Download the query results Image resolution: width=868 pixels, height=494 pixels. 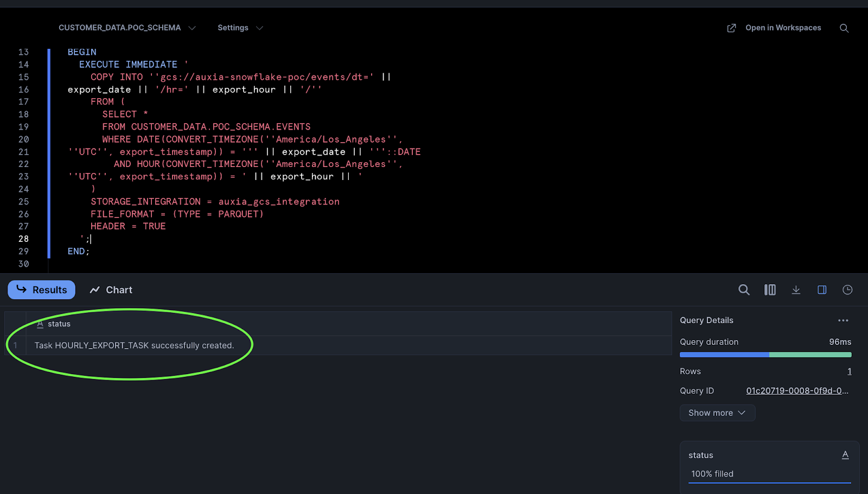coord(796,290)
